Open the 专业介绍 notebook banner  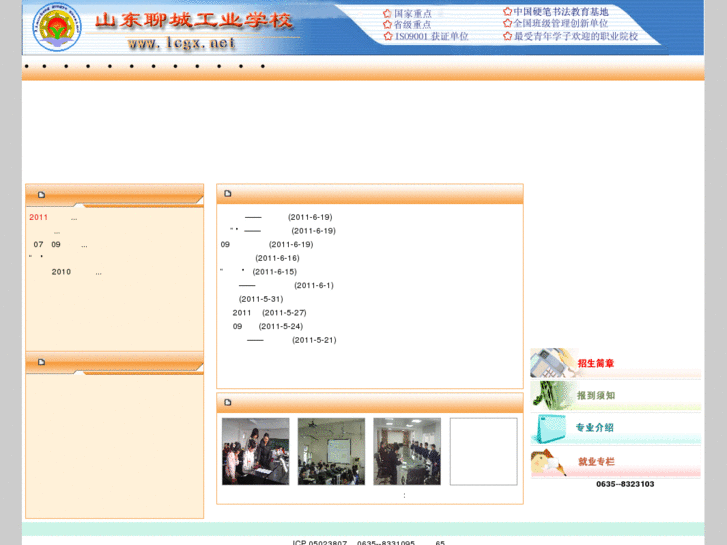[x=615, y=428]
